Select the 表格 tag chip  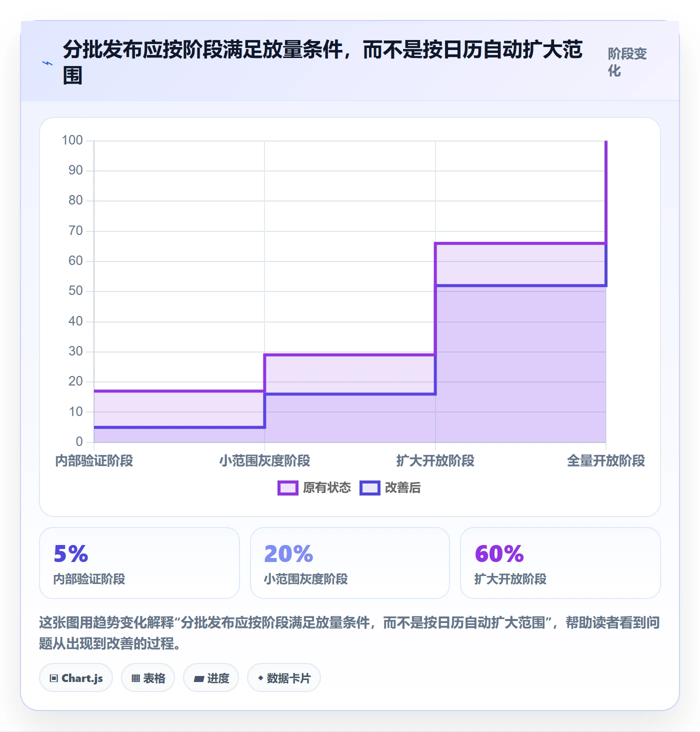click(x=148, y=678)
